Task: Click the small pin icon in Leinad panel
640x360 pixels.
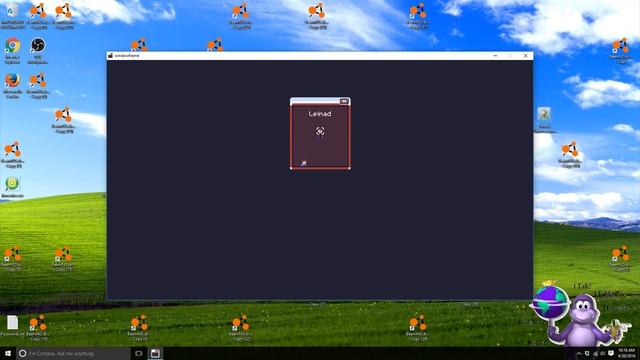Action: pyautogui.click(x=304, y=163)
